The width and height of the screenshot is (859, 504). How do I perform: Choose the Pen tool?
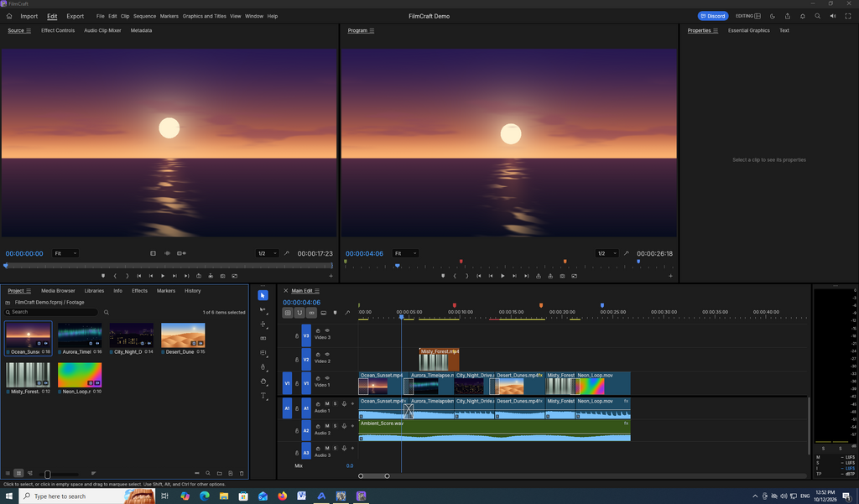[x=263, y=367]
